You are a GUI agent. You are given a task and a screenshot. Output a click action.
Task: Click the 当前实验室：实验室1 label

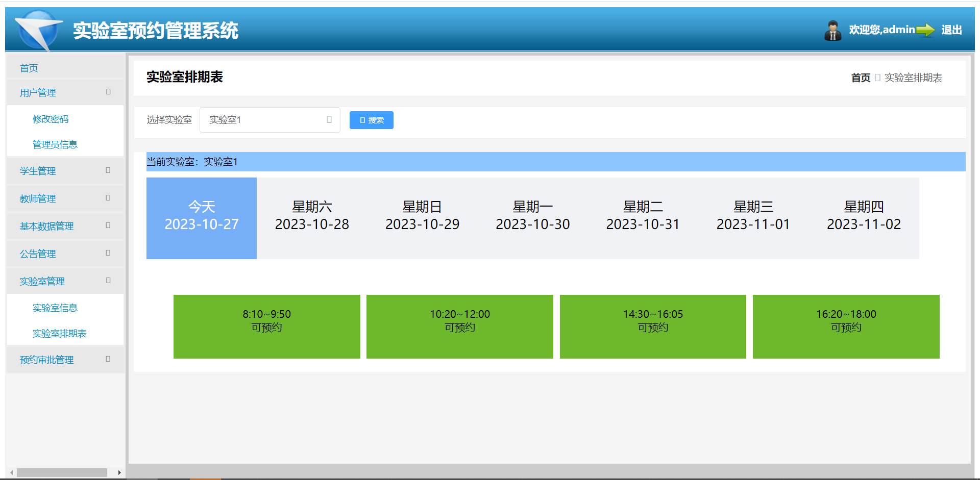192,162
